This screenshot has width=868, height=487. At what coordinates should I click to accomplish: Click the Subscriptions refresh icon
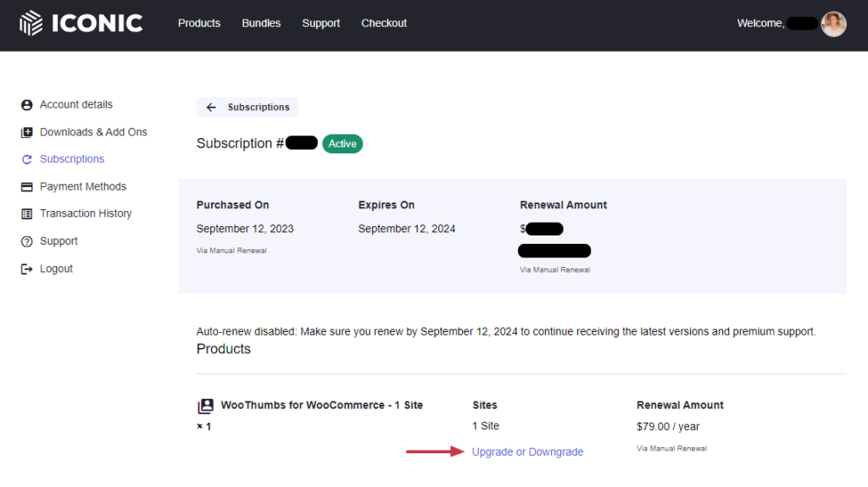[x=26, y=159]
